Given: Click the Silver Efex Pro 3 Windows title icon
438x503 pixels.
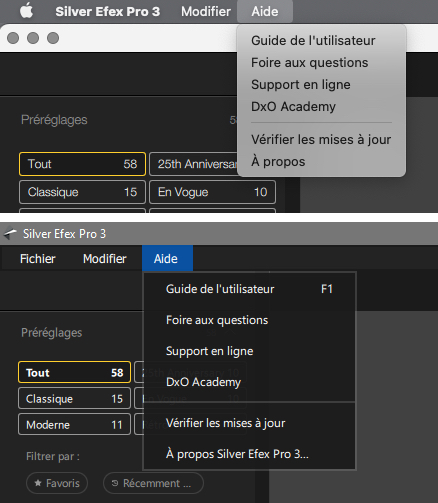Looking at the screenshot, I should click(x=10, y=234).
